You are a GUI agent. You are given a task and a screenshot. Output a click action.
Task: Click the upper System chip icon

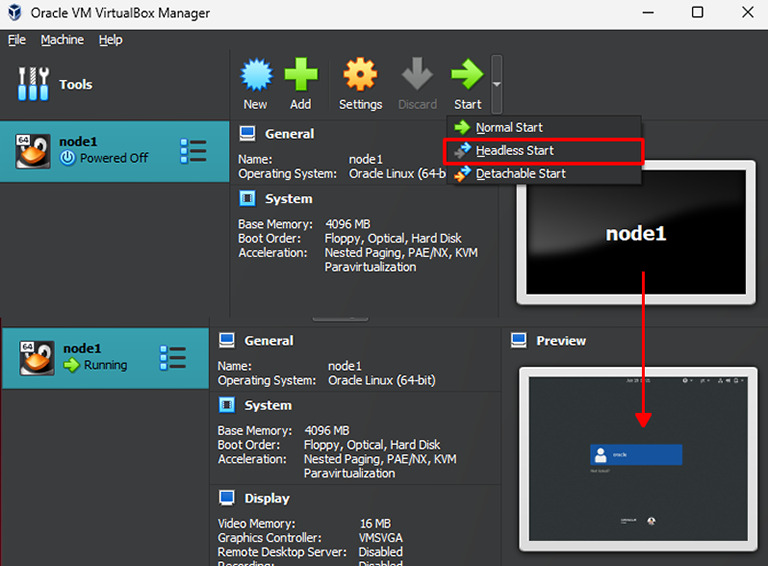[247, 198]
